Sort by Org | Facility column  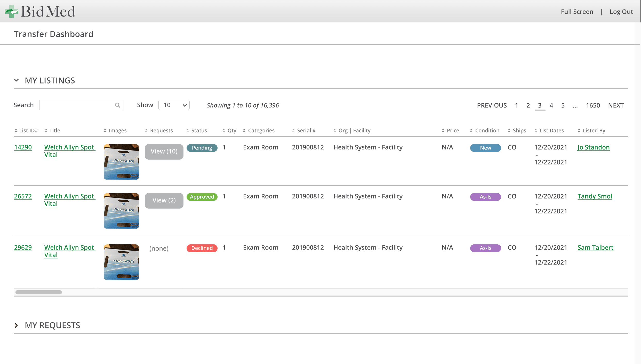tap(352, 130)
